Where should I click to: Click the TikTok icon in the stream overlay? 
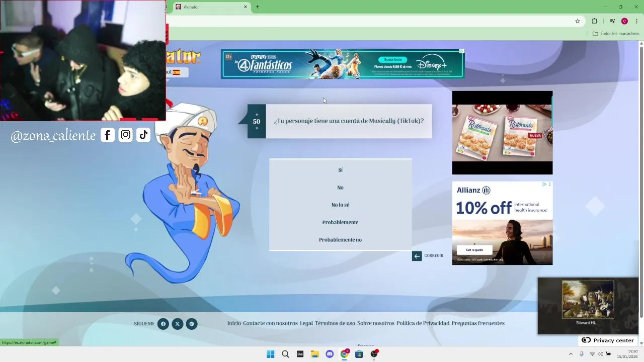(x=143, y=135)
